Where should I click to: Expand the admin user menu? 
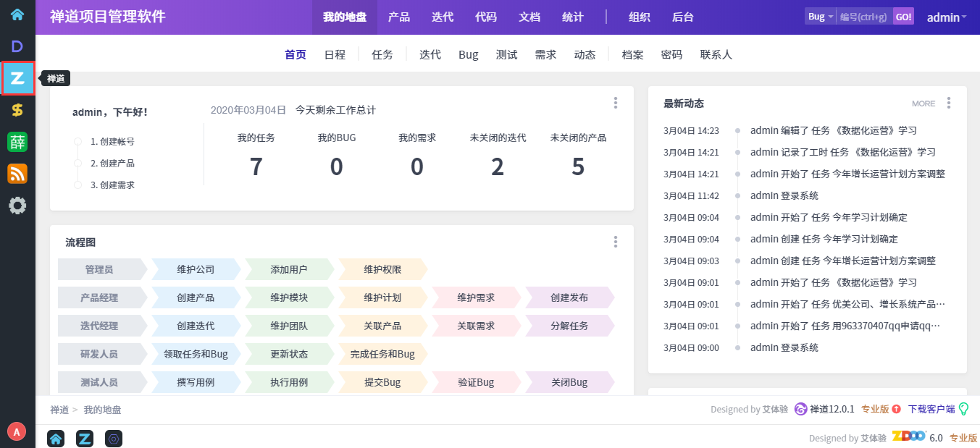click(x=946, y=17)
